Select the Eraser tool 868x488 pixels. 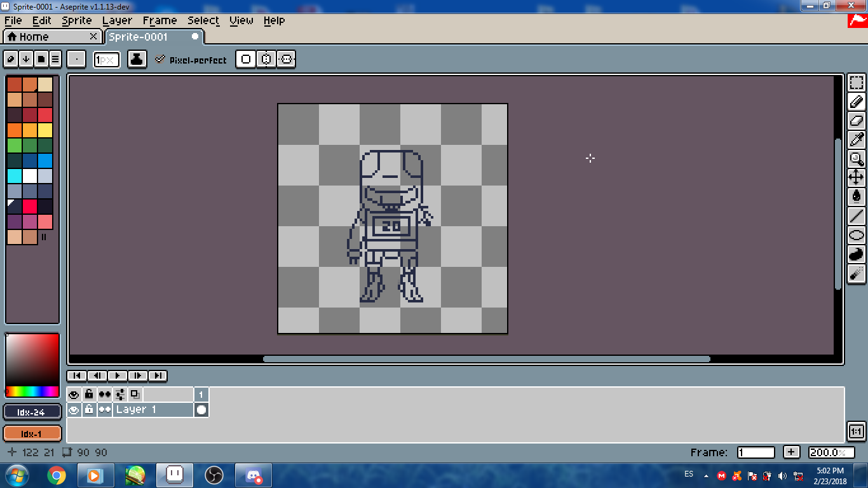(x=857, y=121)
